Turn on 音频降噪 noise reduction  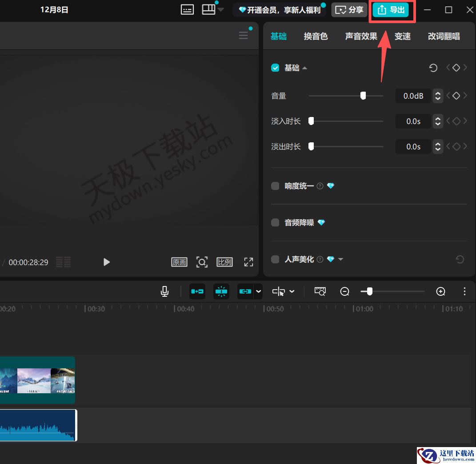click(275, 222)
